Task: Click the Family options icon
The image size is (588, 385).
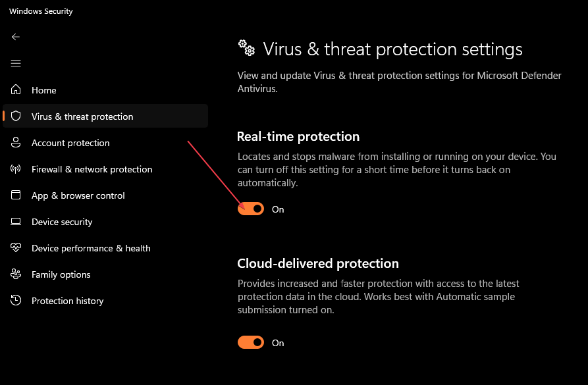Action: pos(16,274)
